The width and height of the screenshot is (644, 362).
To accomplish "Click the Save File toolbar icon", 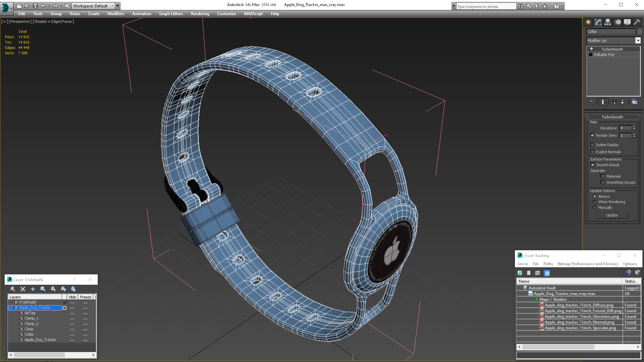I will tap(35, 6).
